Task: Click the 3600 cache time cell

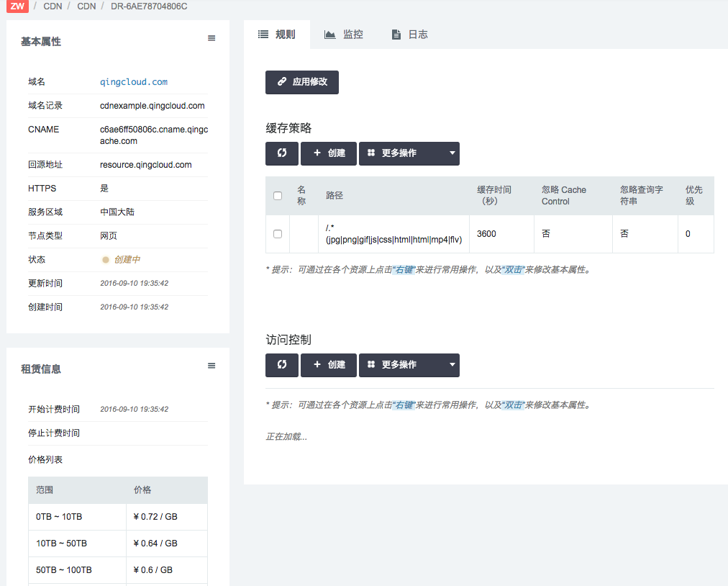Action: click(x=486, y=234)
